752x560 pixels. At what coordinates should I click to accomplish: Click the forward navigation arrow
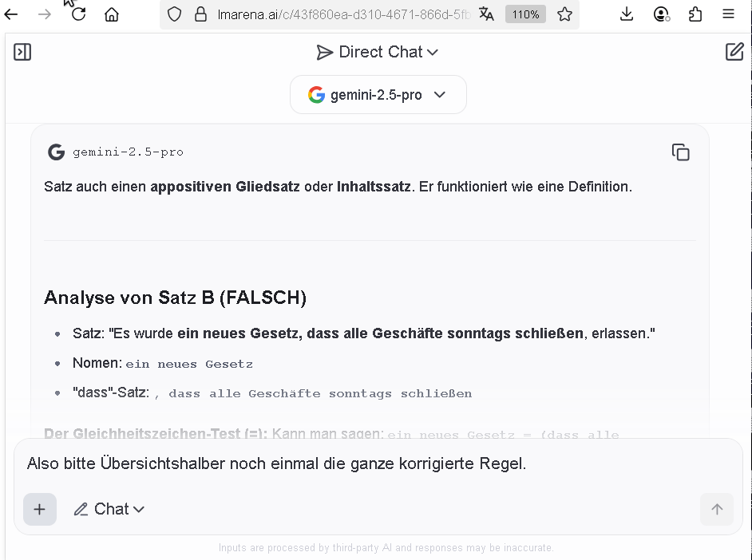[45, 14]
